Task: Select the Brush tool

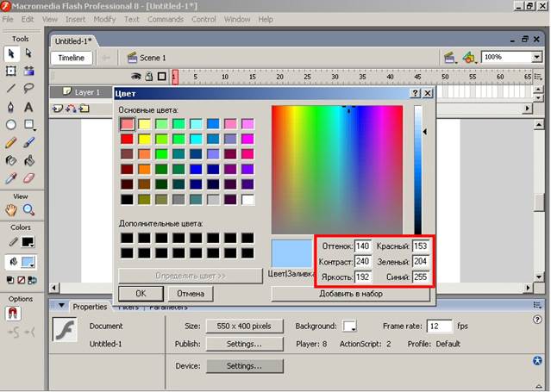Action: [x=28, y=143]
